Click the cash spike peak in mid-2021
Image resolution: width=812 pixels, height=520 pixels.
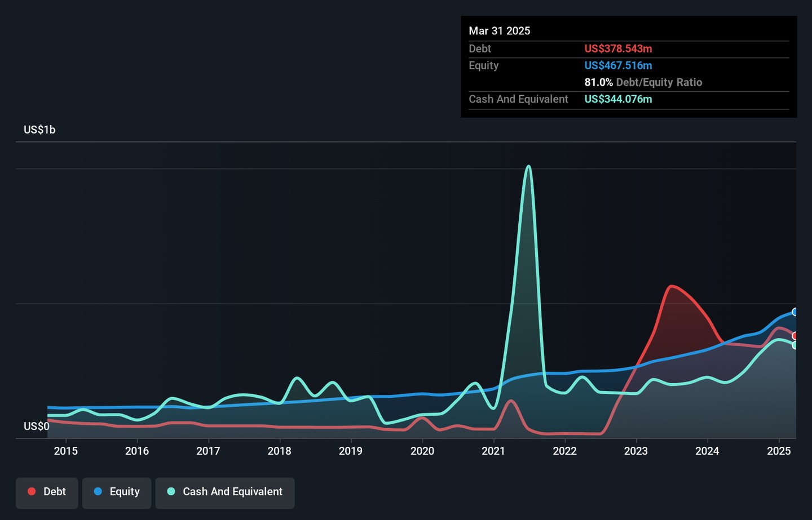tap(528, 166)
